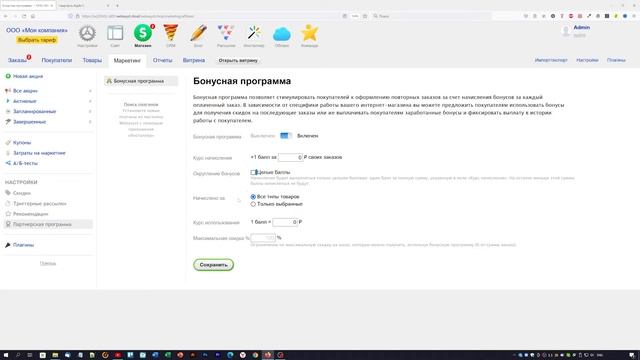Open the Windows Start menu
The height and width of the screenshot is (360, 640).
[x=6, y=355]
